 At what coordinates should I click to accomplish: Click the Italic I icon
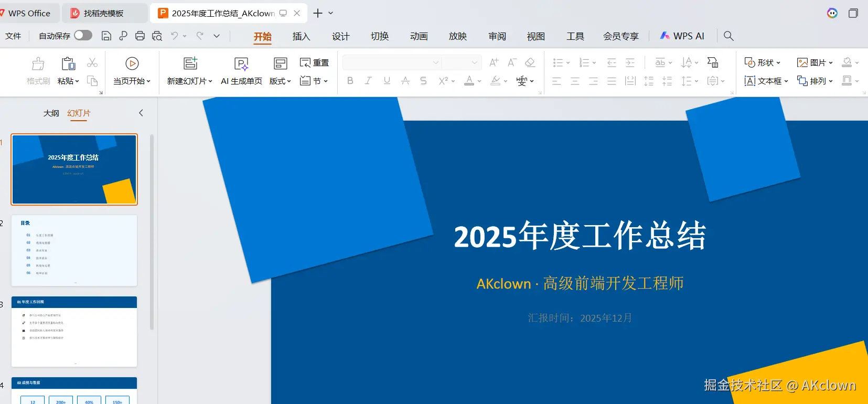369,81
